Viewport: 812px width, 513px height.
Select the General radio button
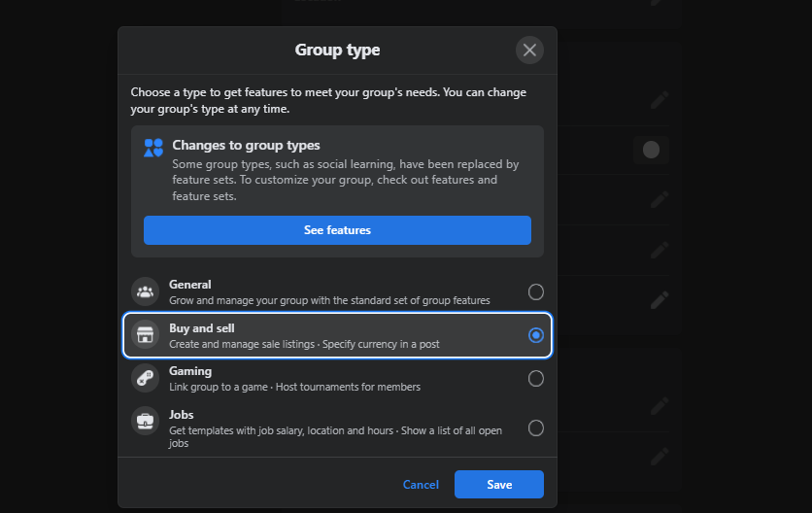(535, 291)
